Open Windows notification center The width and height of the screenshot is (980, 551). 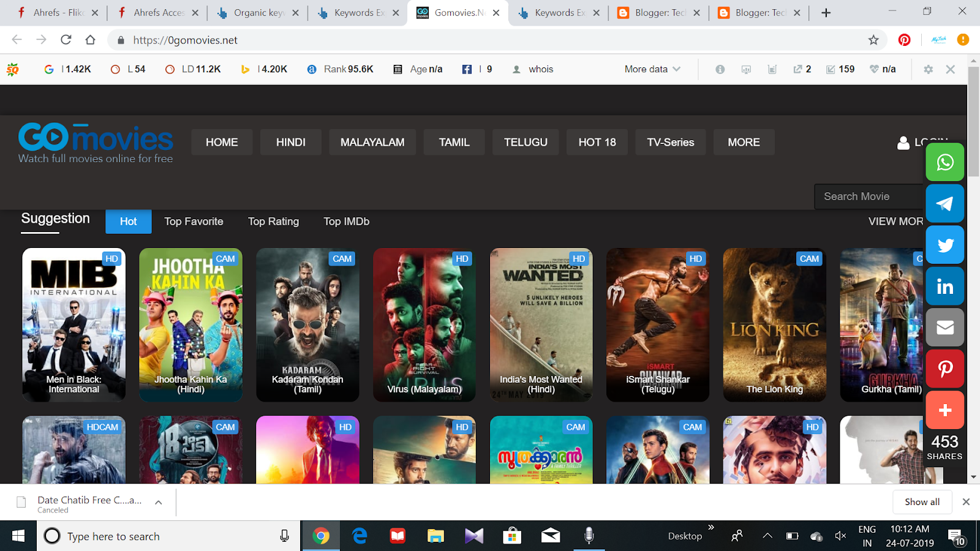(x=957, y=537)
